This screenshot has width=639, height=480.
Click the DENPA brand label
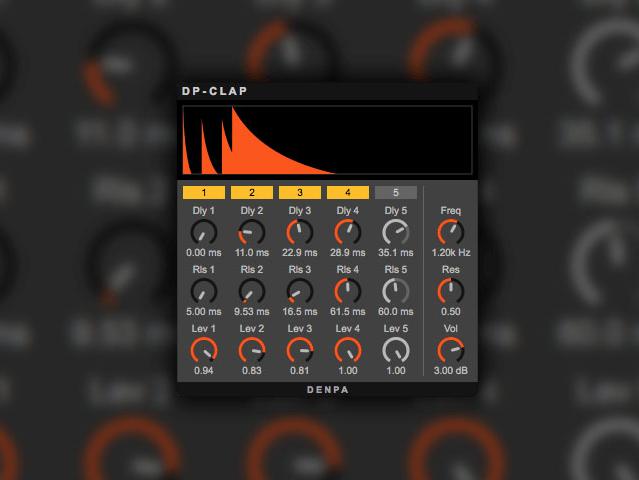[328, 390]
